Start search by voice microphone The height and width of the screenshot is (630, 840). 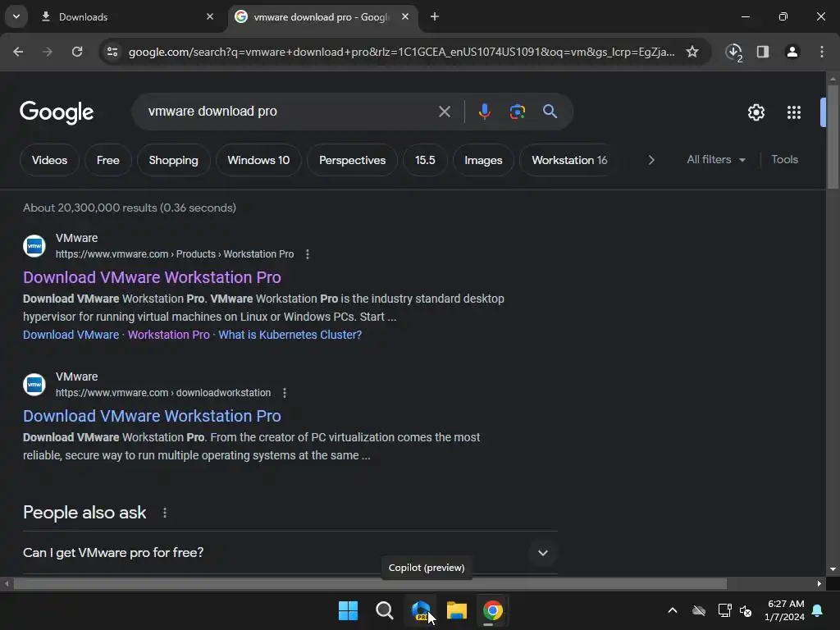(484, 112)
